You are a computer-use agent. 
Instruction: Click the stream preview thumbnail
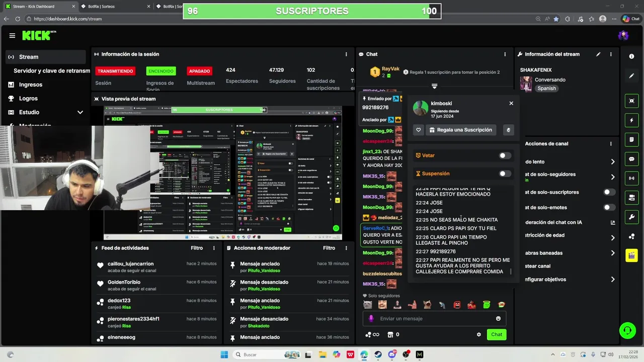[223, 173]
